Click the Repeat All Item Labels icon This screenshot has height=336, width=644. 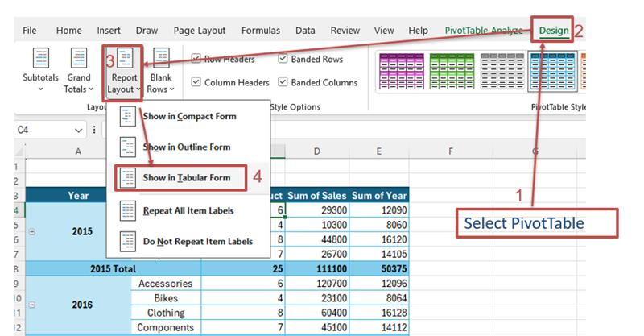[128, 210]
